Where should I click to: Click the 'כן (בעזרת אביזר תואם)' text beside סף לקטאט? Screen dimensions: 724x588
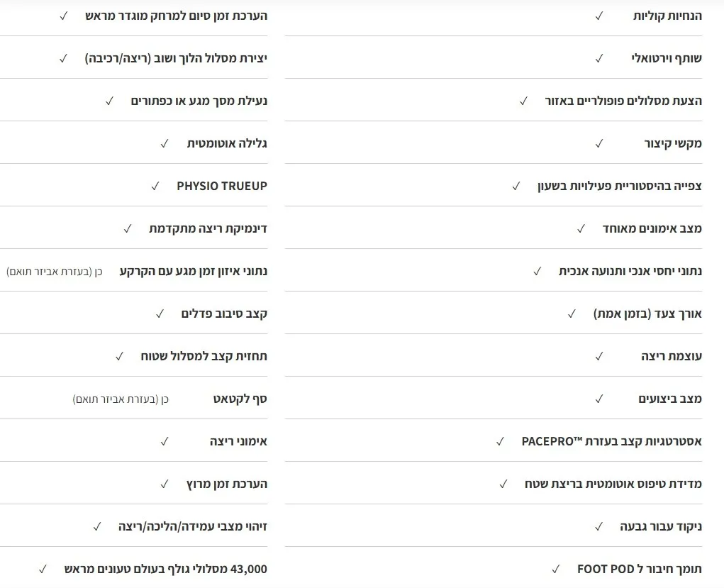point(121,399)
